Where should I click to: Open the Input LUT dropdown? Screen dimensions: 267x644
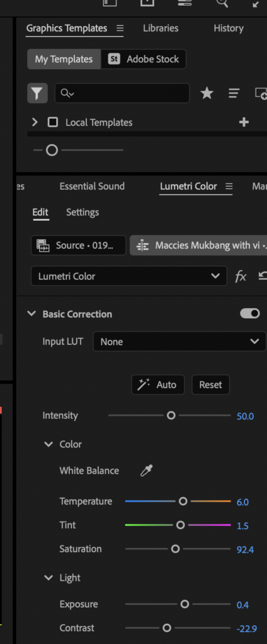[179, 341]
